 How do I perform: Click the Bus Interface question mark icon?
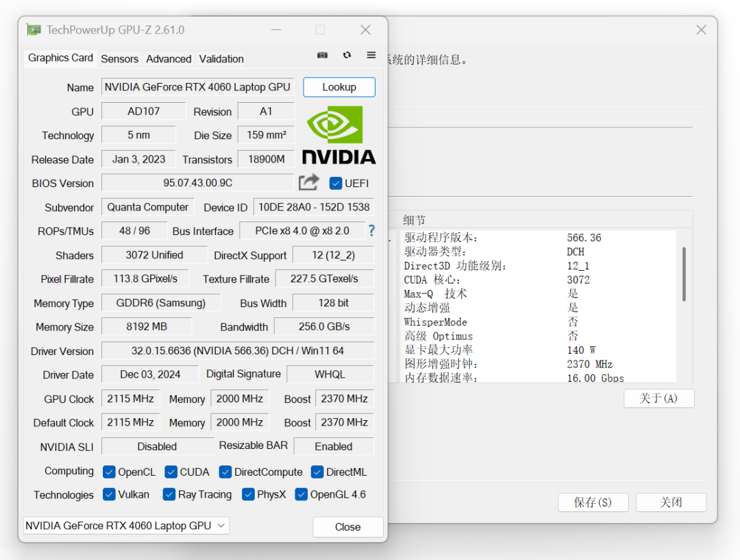(x=372, y=230)
